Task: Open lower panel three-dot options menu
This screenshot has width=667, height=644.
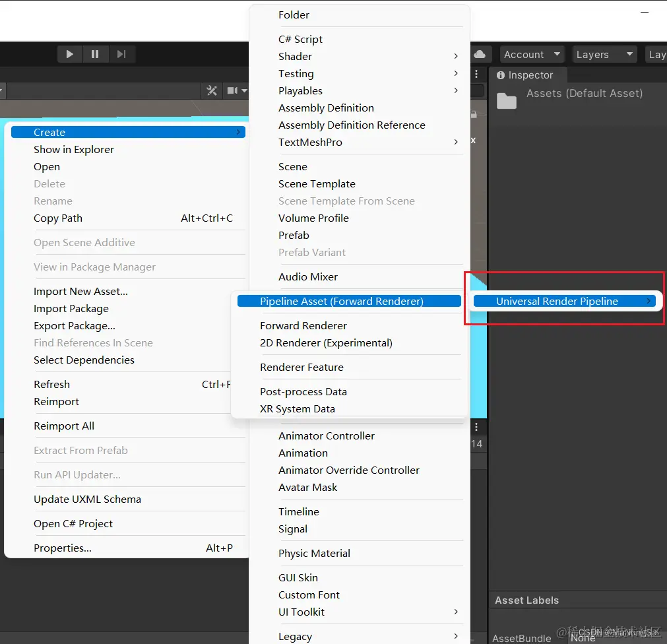Action: tap(476, 427)
